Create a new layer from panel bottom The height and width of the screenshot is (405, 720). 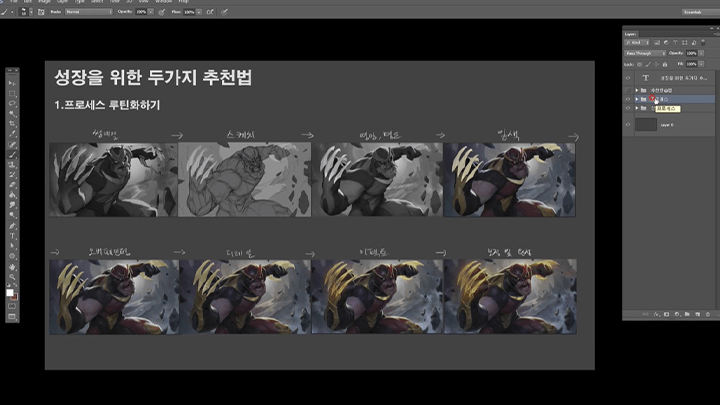[697, 314]
